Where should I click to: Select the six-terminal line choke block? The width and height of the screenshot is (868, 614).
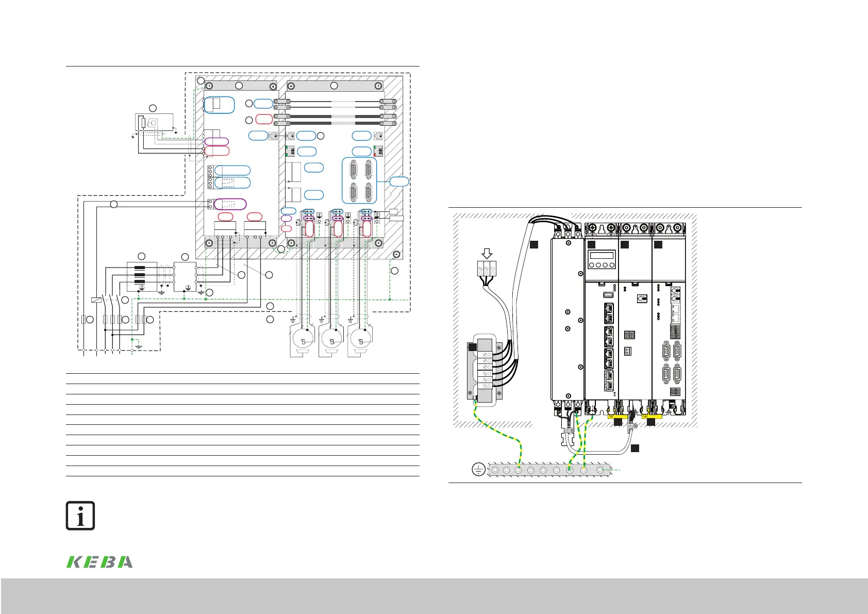pos(486,370)
